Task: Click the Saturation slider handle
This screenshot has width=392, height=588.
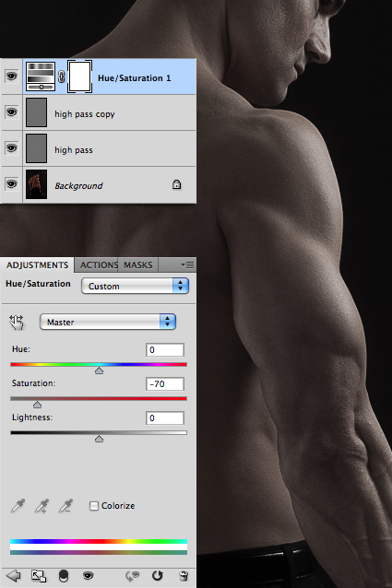Action: pyautogui.click(x=37, y=405)
